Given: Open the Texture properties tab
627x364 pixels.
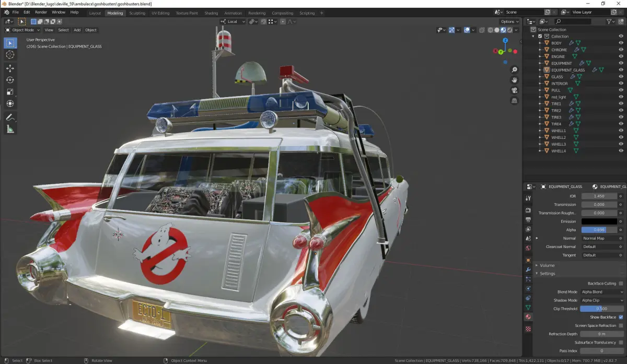Looking at the screenshot, I should (x=528, y=329).
